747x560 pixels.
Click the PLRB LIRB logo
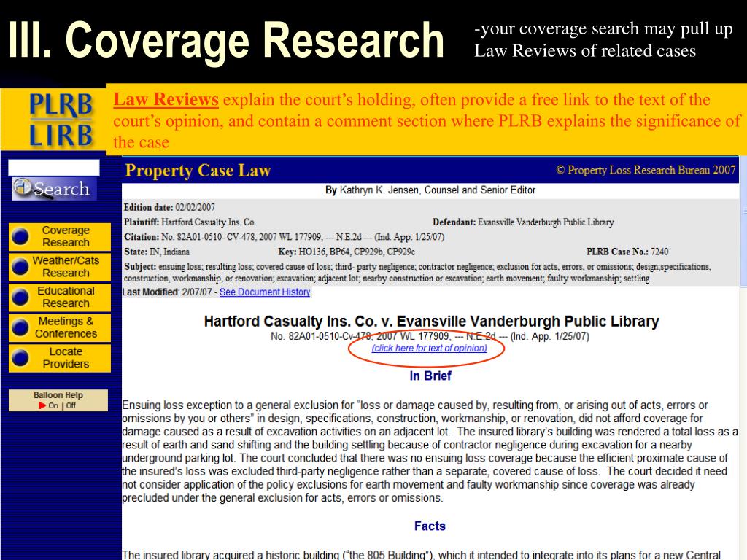point(61,120)
